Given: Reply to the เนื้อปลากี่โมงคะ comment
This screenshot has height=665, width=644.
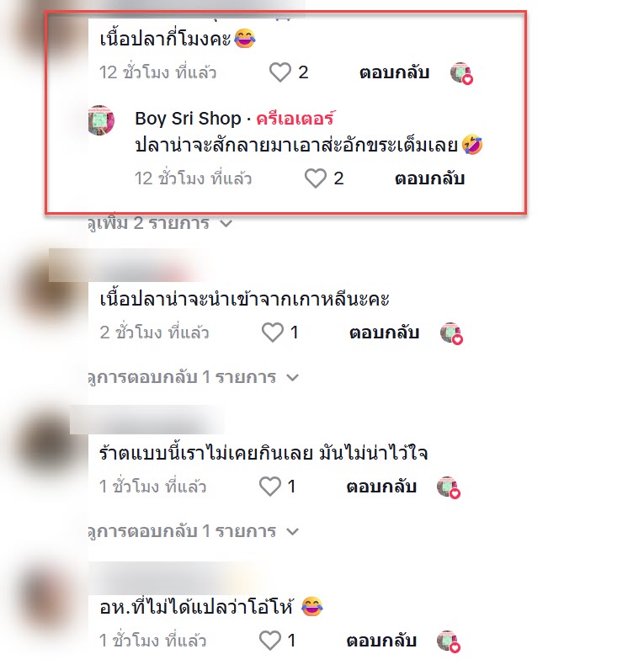Looking at the screenshot, I should coord(395,72).
